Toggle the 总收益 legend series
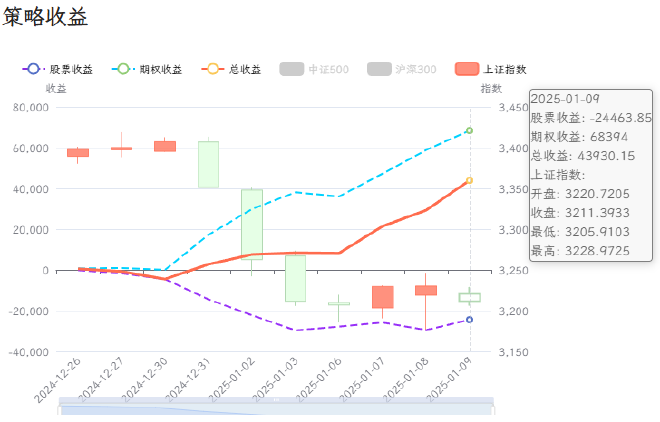This screenshot has height=422, width=660. coord(231,69)
